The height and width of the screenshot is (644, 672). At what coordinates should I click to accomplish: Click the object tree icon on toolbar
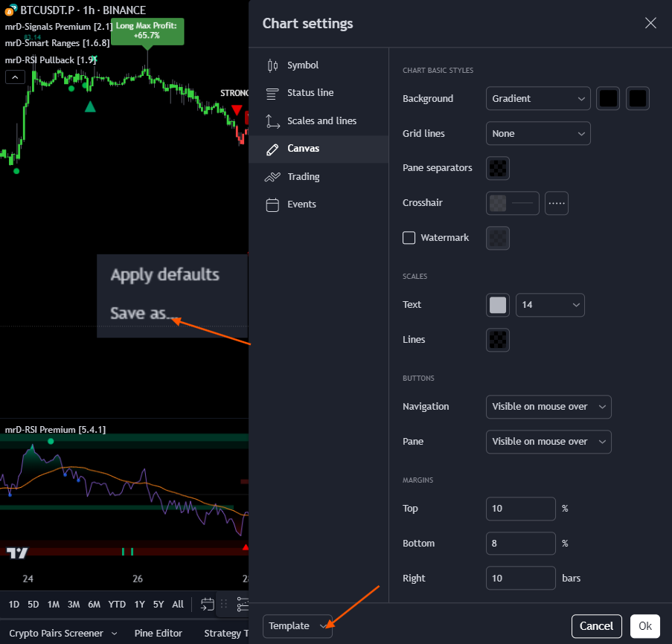pos(243,604)
